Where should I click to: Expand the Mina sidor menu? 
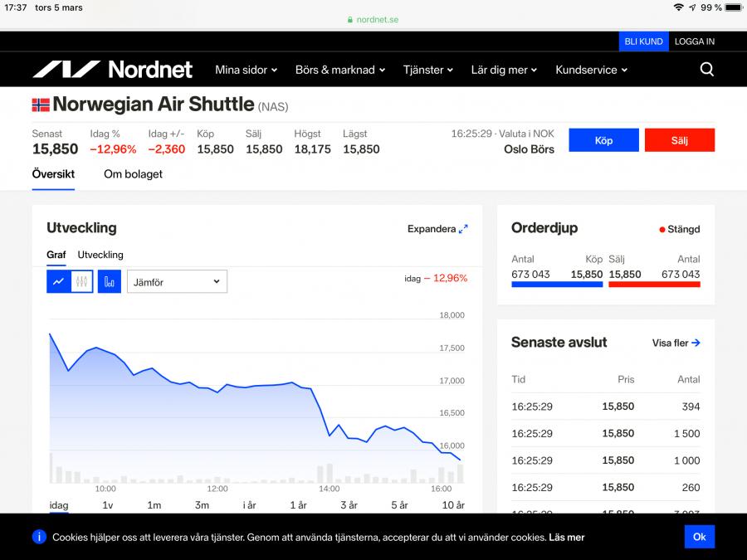(x=246, y=70)
